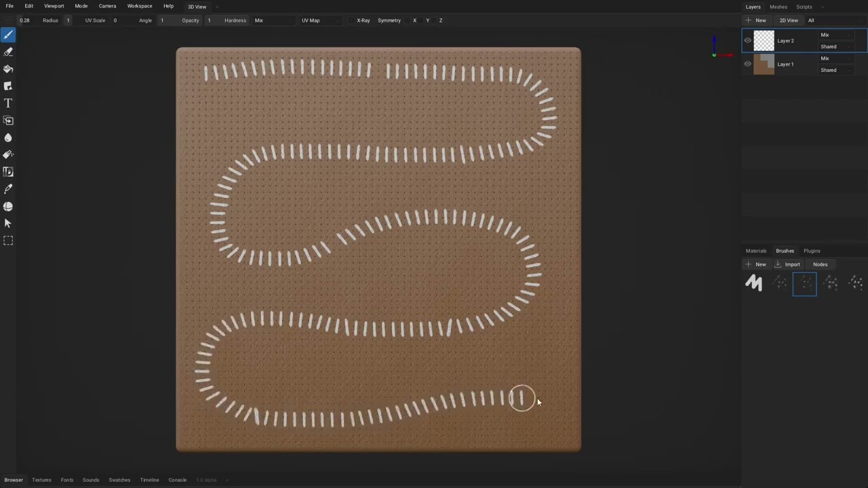The height and width of the screenshot is (488, 868).
Task: Select the Bake sphere tool
Action: tap(8, 207)
